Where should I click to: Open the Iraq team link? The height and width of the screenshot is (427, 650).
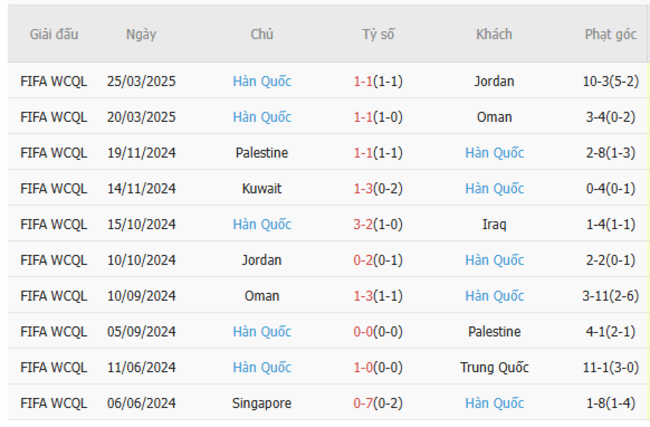[x=494, y=224]
